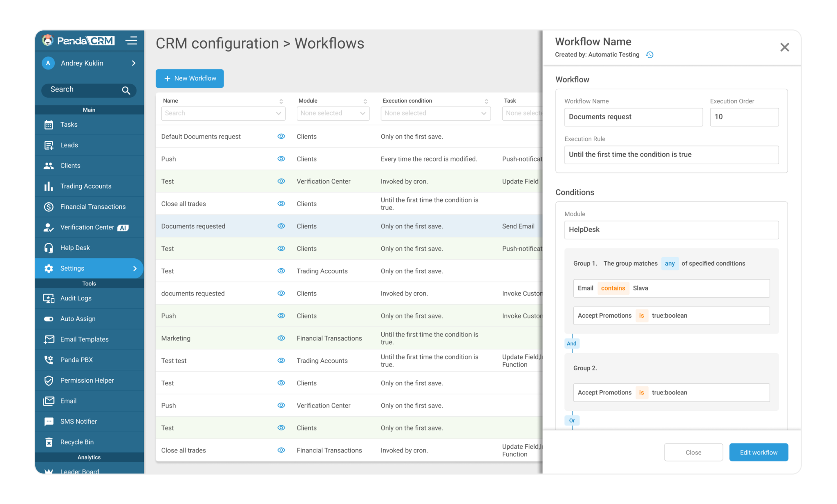Expand the Andrey Kuklin profile chevron
837x504 pixels.
point(133,63)
